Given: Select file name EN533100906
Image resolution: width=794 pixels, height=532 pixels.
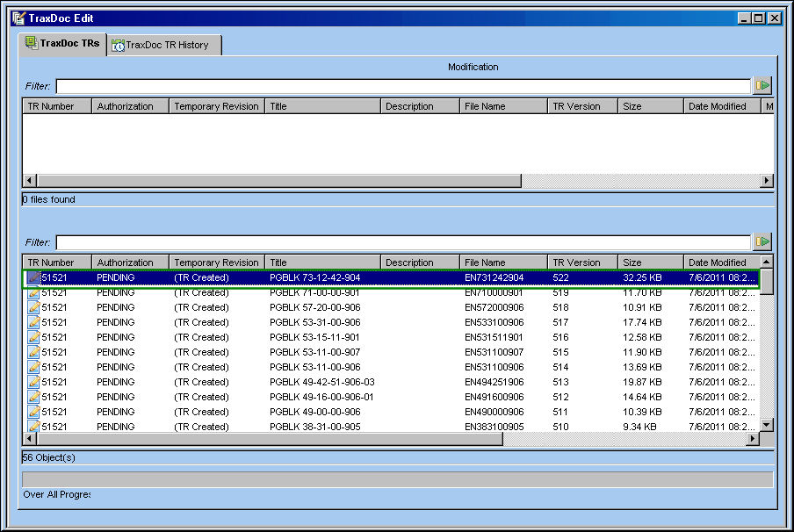Looking at the screenshot, I should click(x=494, y=322).
